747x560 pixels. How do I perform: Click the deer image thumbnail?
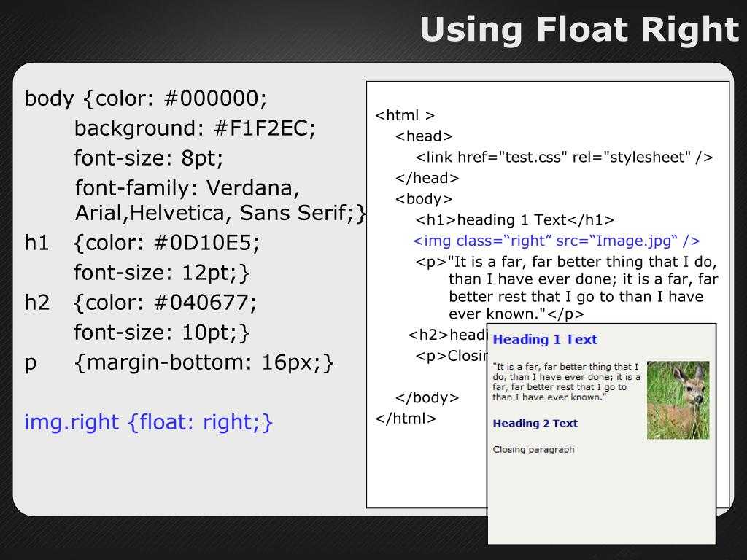click(x=678, y=400)
